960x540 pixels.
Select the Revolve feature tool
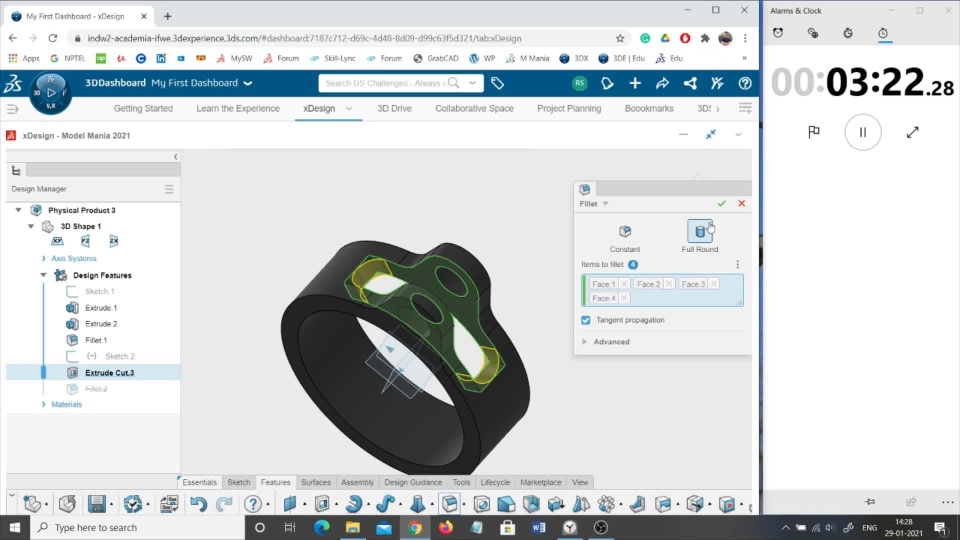353,504
